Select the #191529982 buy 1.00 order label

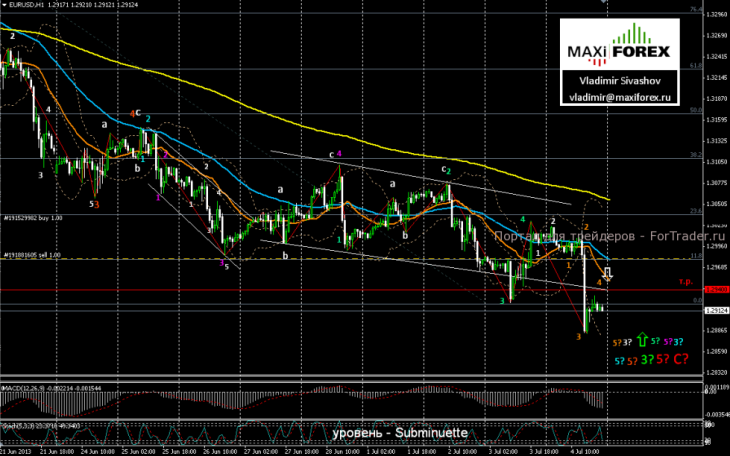tap(33, 218)
